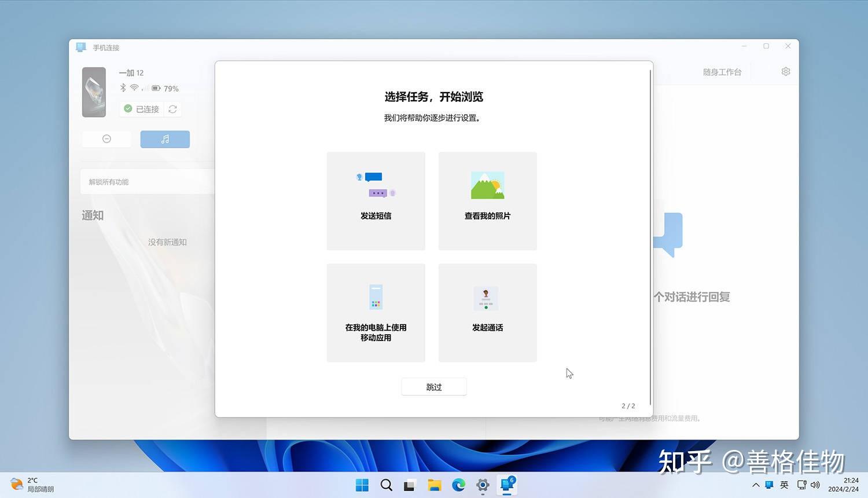Maximize the 手机连接 window
The height and width of the screenshot is (498, 868).
point(766,46)
